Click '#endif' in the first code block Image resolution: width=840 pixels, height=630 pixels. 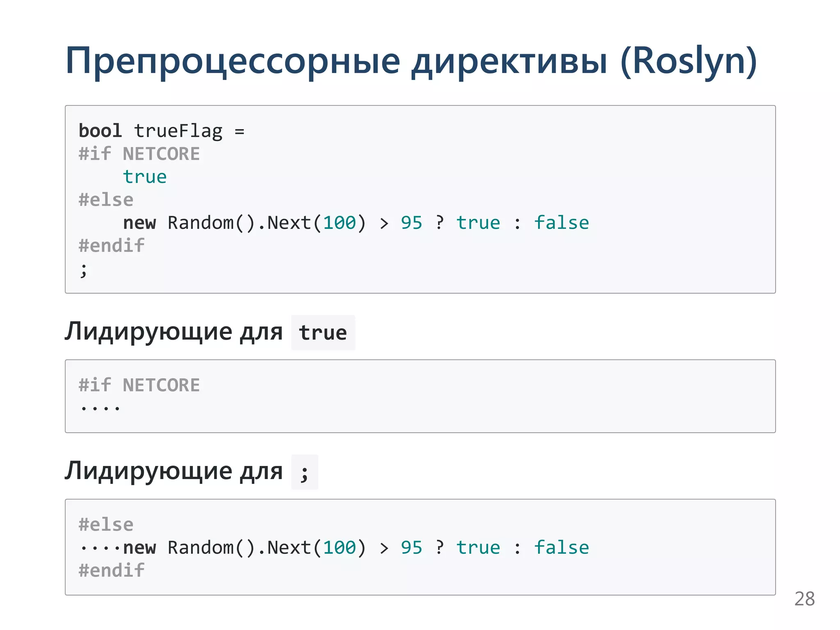click(112, 246)
